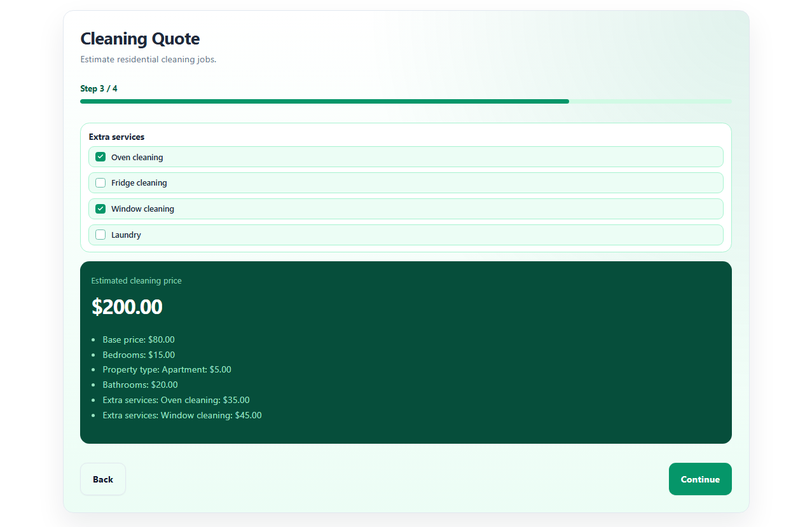Click Continue to proceed

(700, 479)
